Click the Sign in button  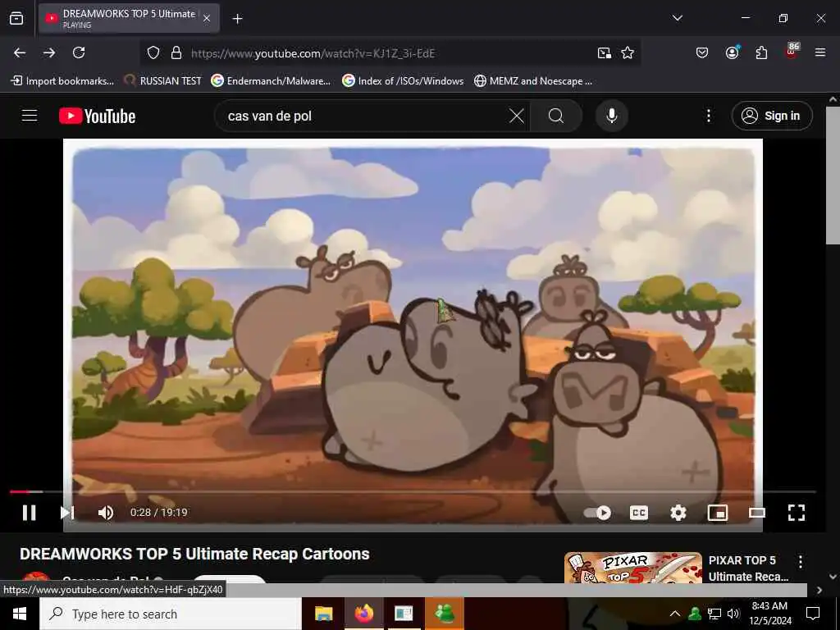(771, 116)
